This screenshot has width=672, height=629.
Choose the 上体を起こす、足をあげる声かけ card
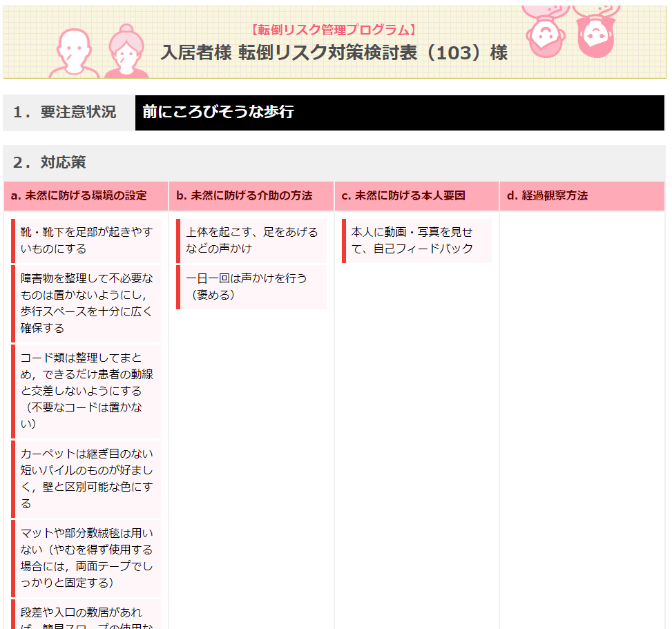tap(251, 240)
